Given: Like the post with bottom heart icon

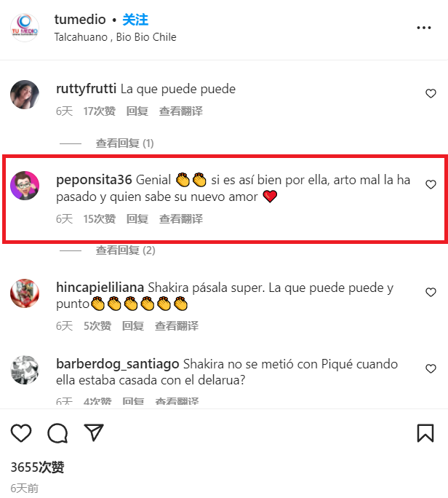Looking at the screenshot, I should [x=21, y=433].
